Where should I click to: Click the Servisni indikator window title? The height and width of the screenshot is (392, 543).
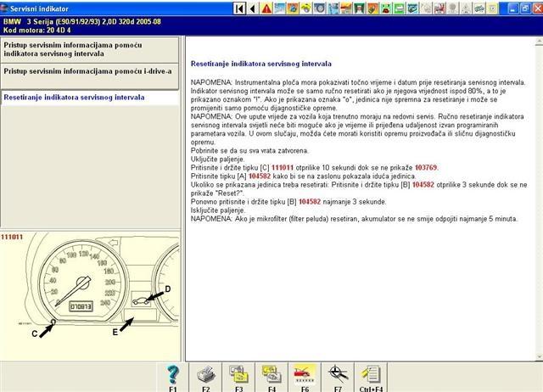39,8
